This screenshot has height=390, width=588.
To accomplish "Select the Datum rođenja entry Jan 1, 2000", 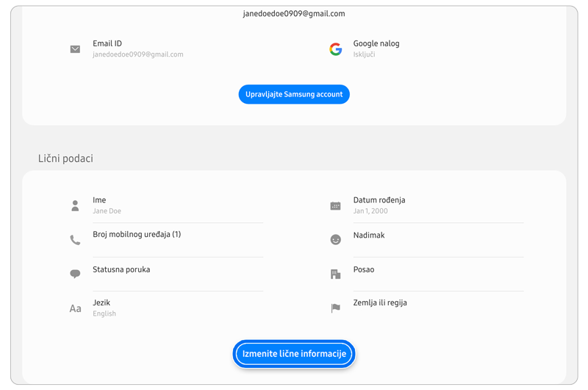I will point(370,211).
